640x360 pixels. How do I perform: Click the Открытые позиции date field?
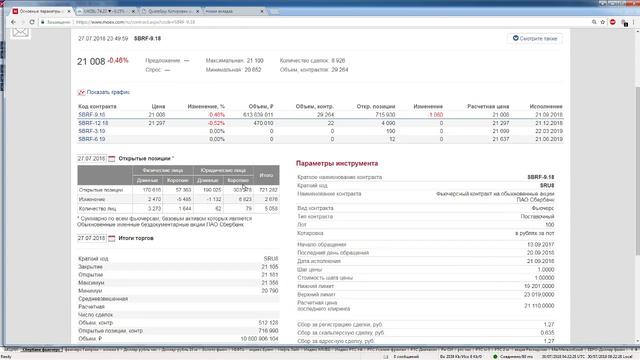[91, 159]
